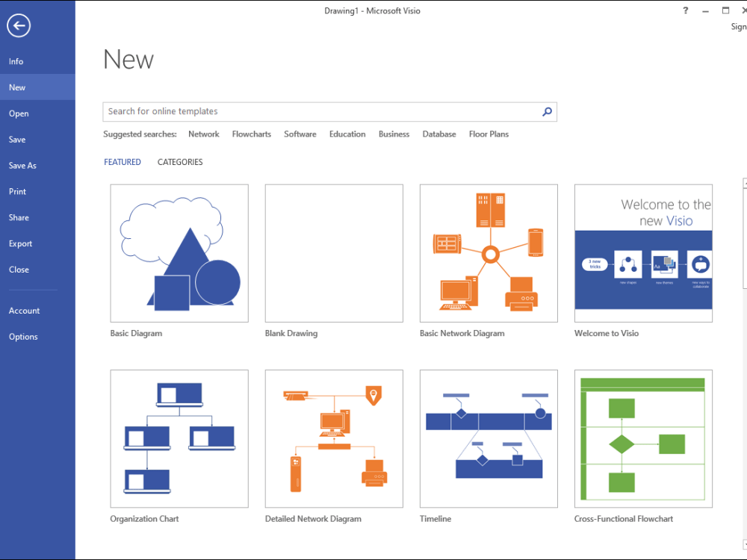Click the Blank Drawing caption text
Screen dimensions: 747x560
(x=291, y=333)
